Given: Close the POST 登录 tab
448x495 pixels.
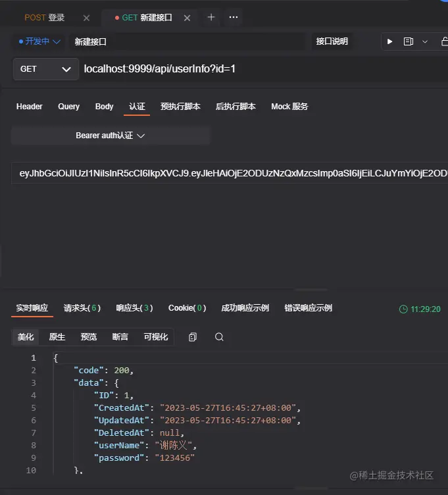Looking at the screenshot, I should [x=86, y=18].
